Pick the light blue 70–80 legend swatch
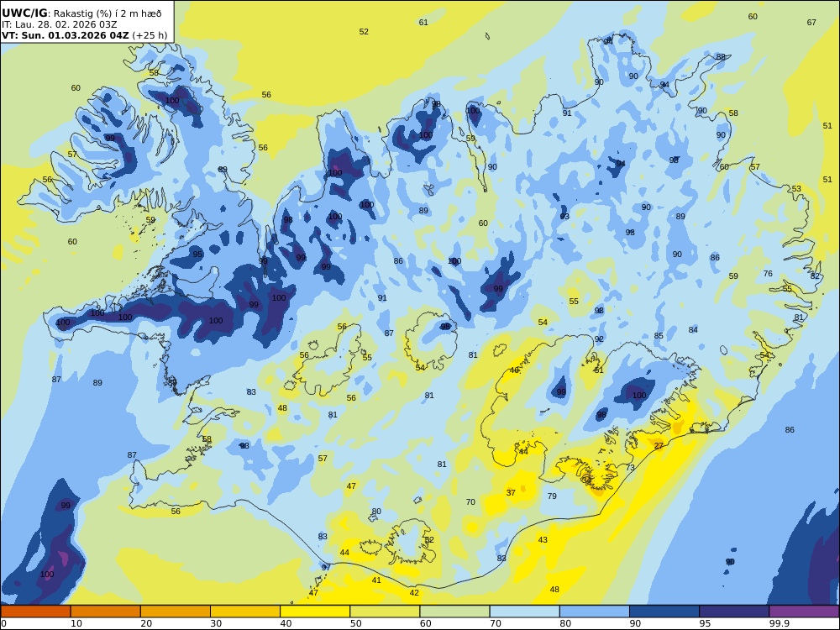This screenshot has width=840, height=630. point(524,612)
